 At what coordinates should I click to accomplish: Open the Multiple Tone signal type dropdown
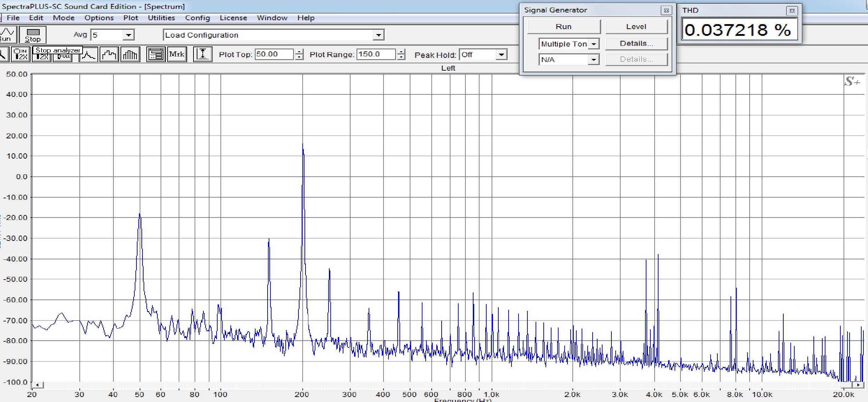(x=594, y=44)
